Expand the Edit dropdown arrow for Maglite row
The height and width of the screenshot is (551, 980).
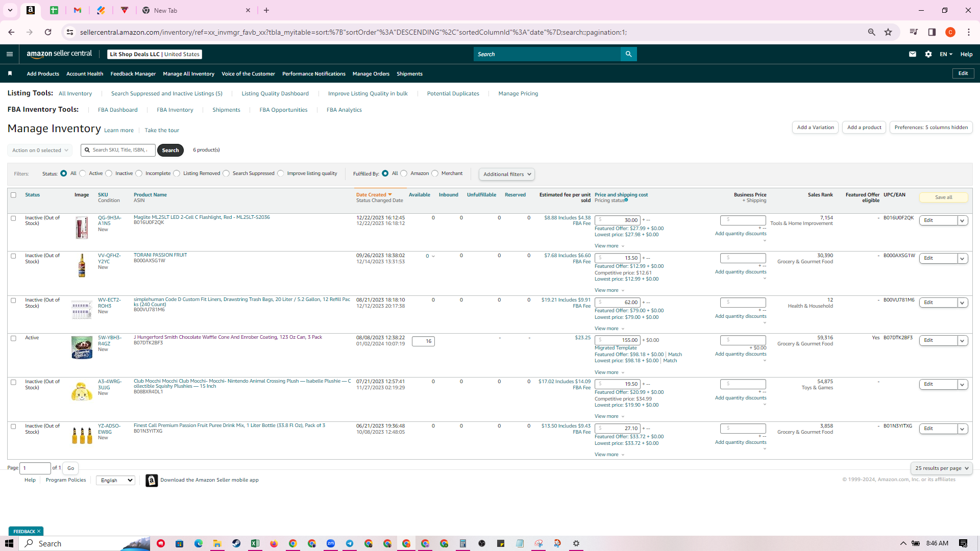[962, 221]
